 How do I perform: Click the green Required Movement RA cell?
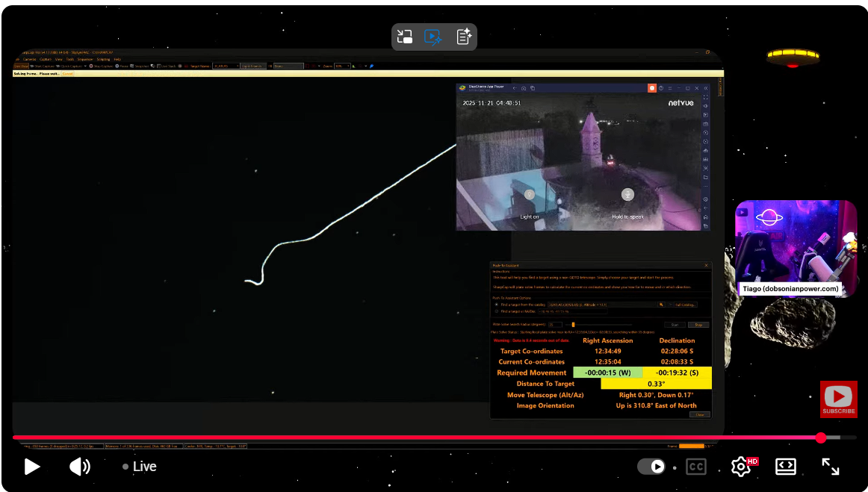(x=608, y=373)
